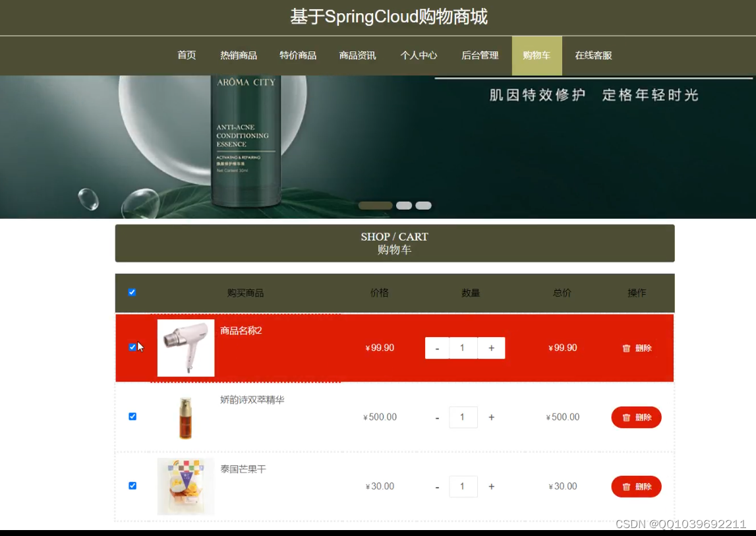Click the 泰国芒果干 product name
The width and height of the screenshot is (756, 536).
click(243, 469)
